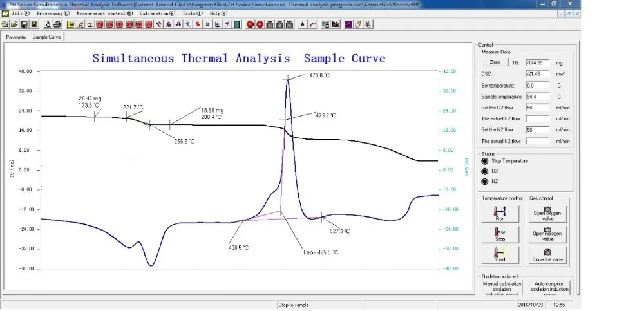Click the Set the O2 flow field
The width and height of the screenshot is (644, 311).
537,108
